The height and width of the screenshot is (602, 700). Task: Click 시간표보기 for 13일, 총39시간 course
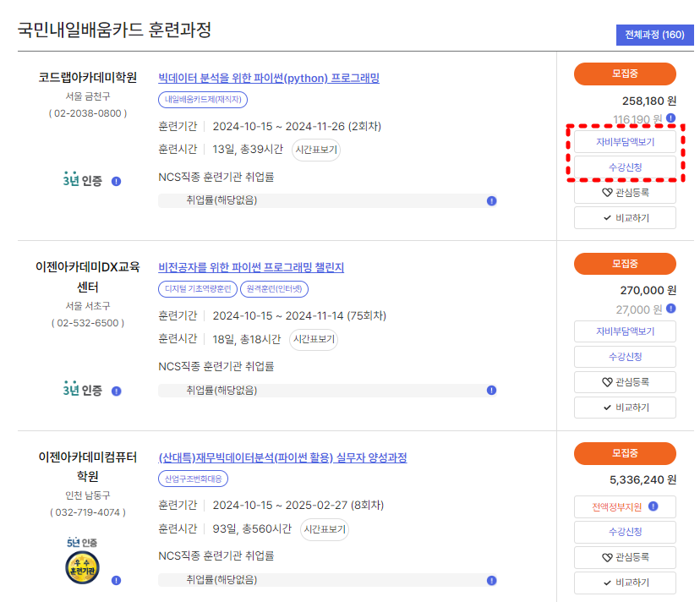316,150
